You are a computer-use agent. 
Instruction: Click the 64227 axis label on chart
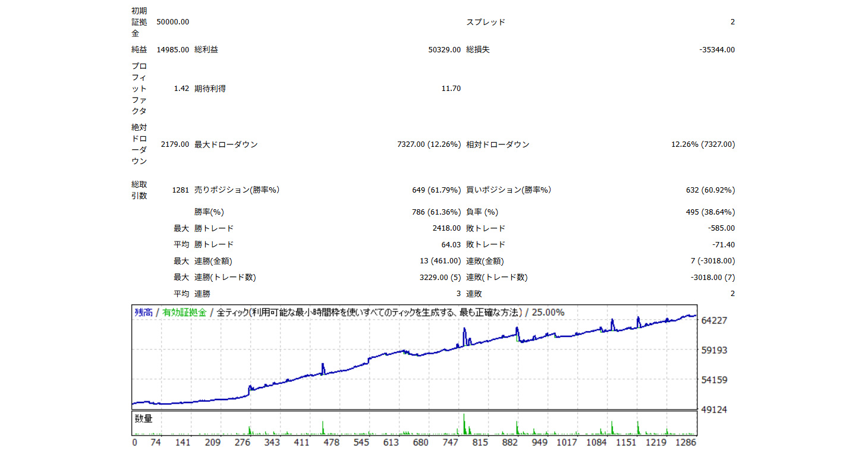click(715, 320)
